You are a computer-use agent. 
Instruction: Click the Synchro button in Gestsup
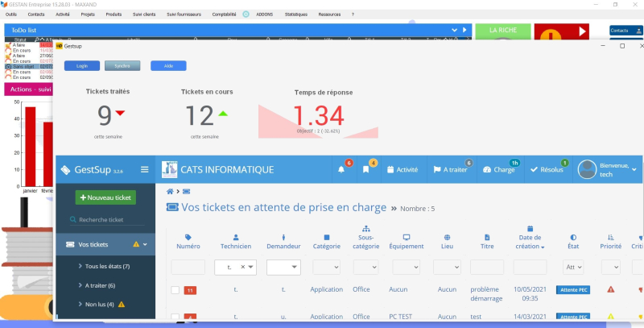[x=122, y=66]
